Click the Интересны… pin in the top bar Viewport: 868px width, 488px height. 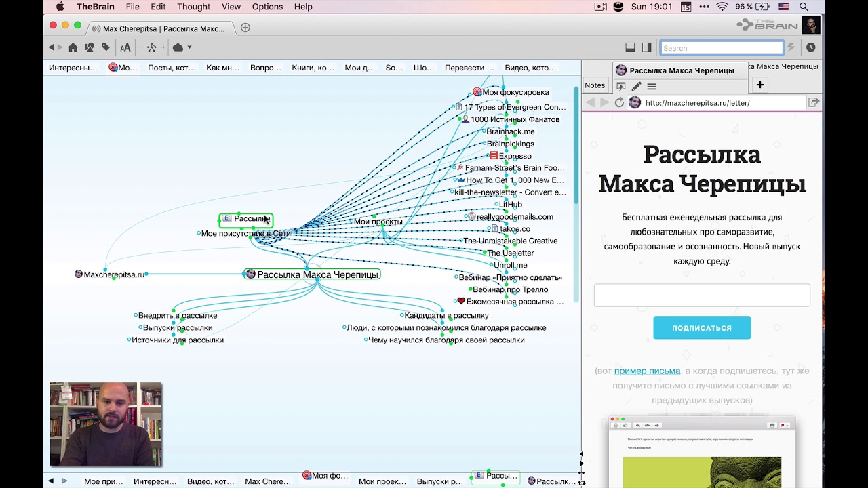point(73,68)
